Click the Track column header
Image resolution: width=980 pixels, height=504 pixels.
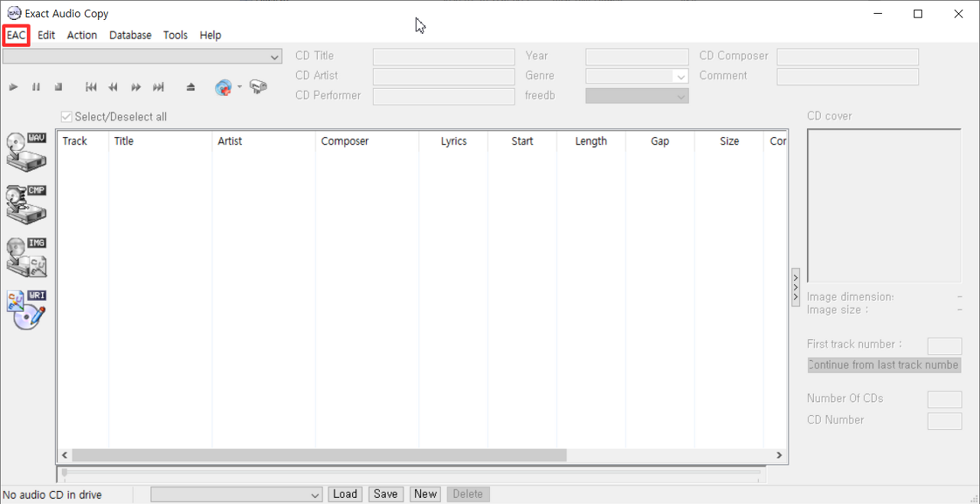tap(83, 141)
